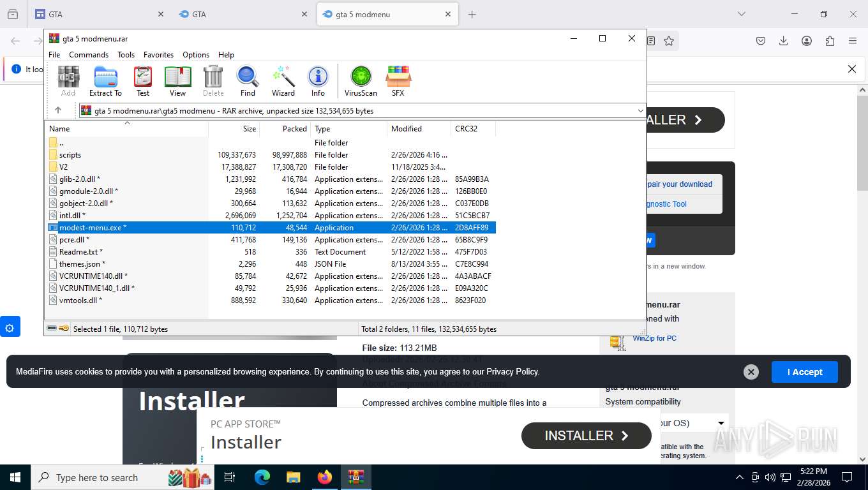The image size is (868, 490).
Task: Select the glib-2.0.dll file
Action: coord(271,179)
